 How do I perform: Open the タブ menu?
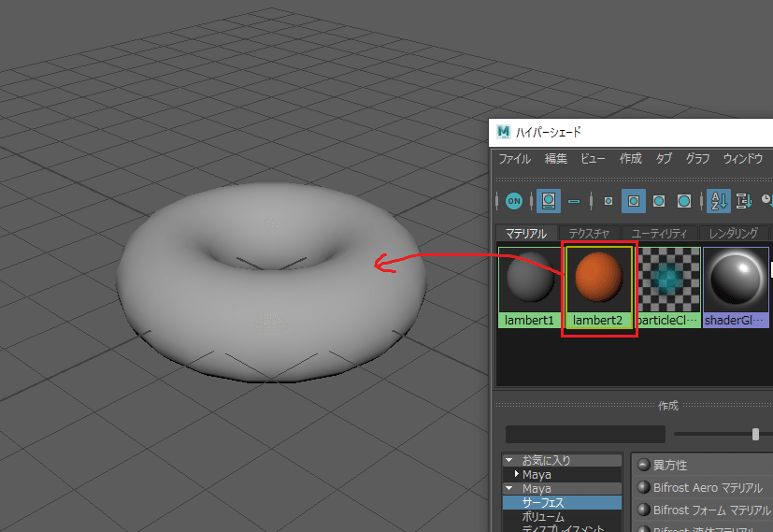pos(664,159)
